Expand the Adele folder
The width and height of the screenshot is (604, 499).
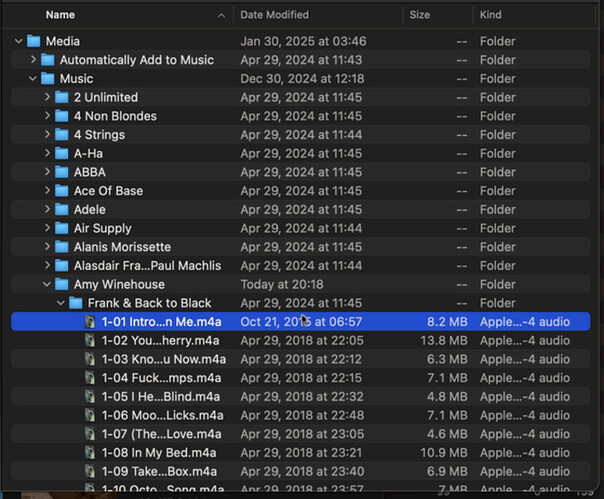[47, 209]
